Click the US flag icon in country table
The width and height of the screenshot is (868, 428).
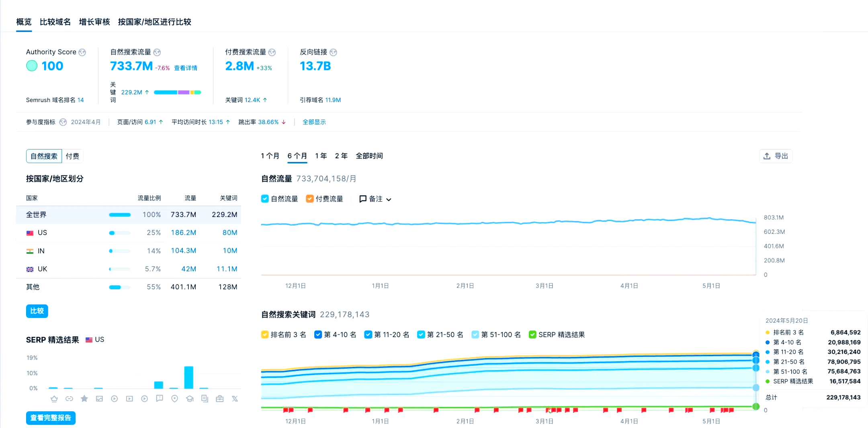(x=30, y=233)
